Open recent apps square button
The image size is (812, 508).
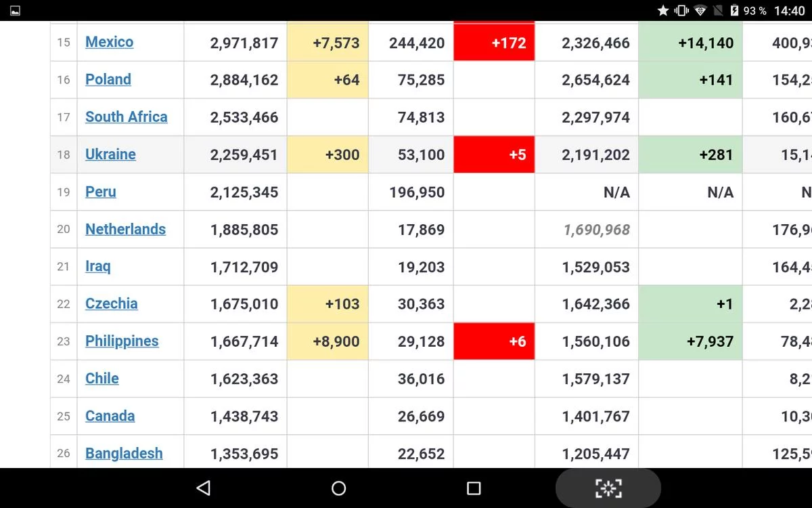(474, 488)
